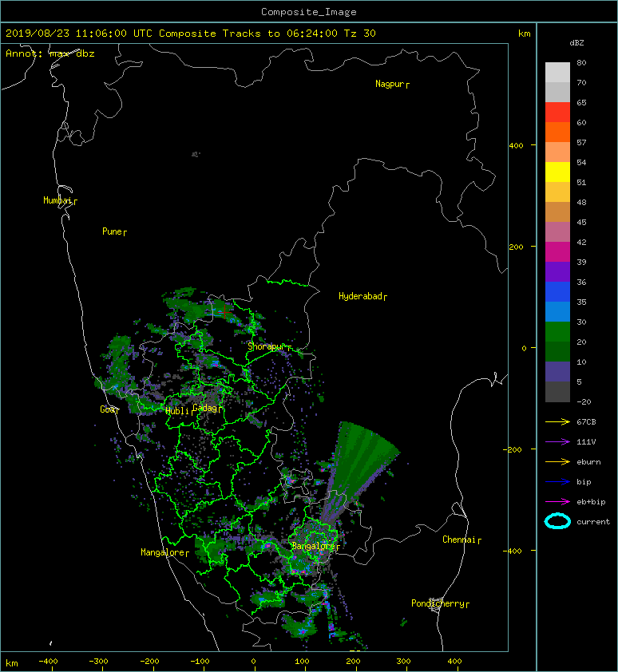Click the dBZ legend heading
Viewport: 618px width, 672px height.
576,43
